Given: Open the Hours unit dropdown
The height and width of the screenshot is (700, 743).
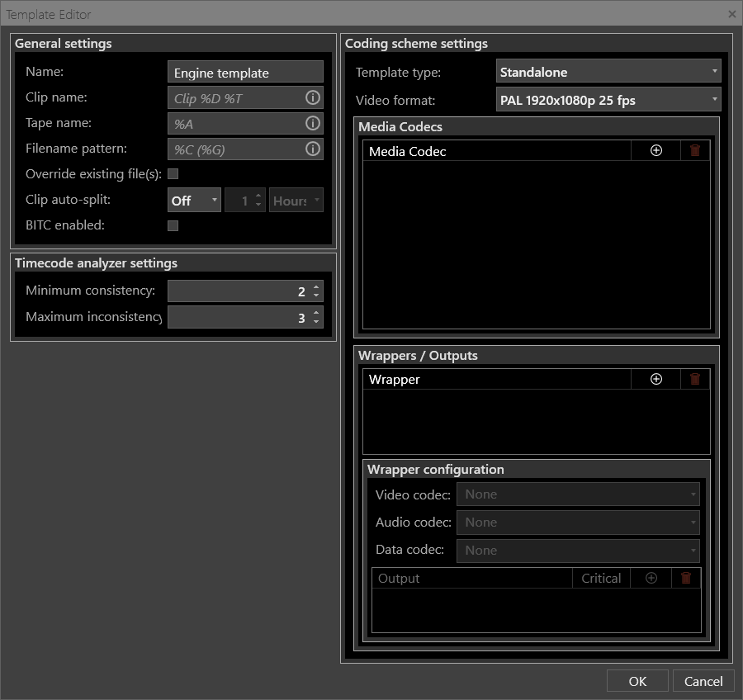Looking at the screenshot, I should coord(296,200).
